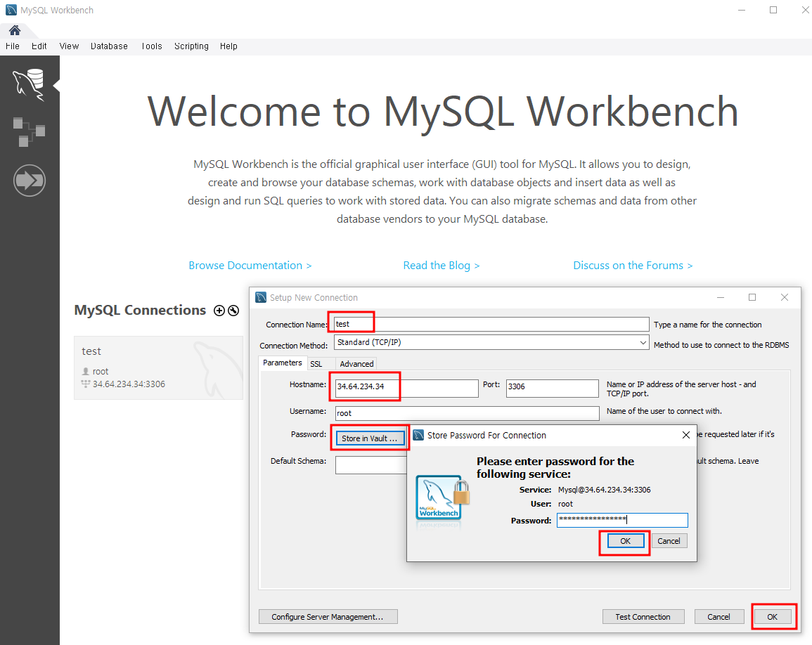Cancel the Setup New Connection dialog
Image resolution: width=812 pixels, height=645 pixels.
click(x=718, y=616)
